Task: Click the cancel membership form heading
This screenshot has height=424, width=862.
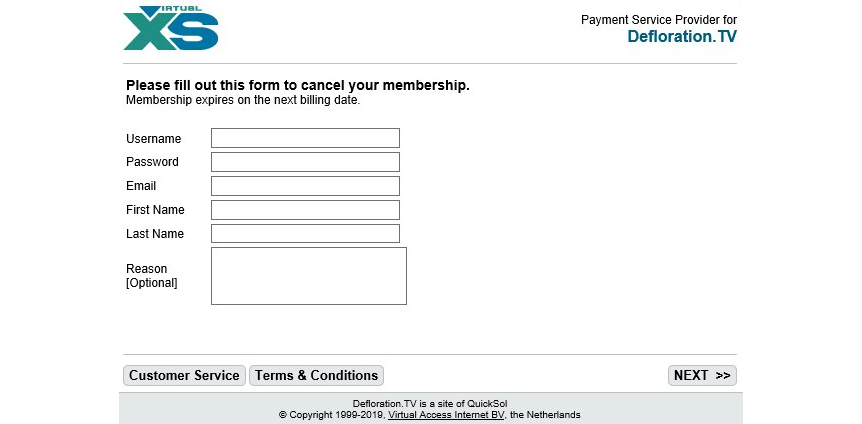Action: tap(297, 85)
